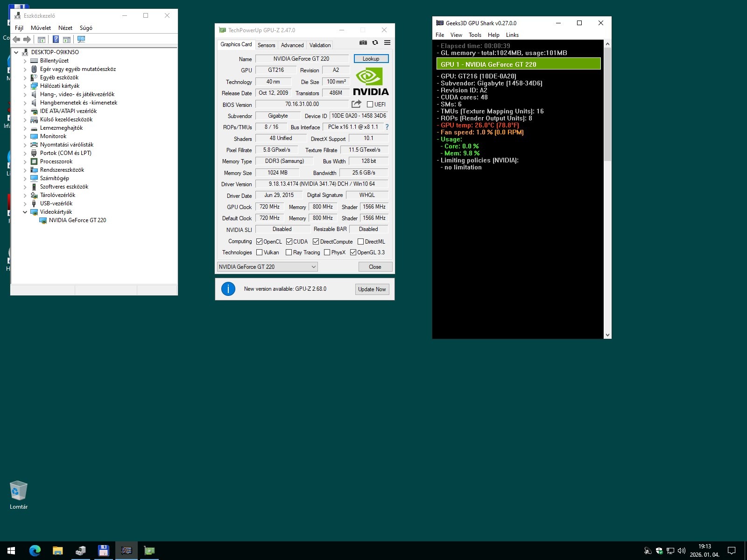Open the File menu in GPU Shark
Viewport: 747px width, 560px height.
pyautogui.click(x=440, y=35)
